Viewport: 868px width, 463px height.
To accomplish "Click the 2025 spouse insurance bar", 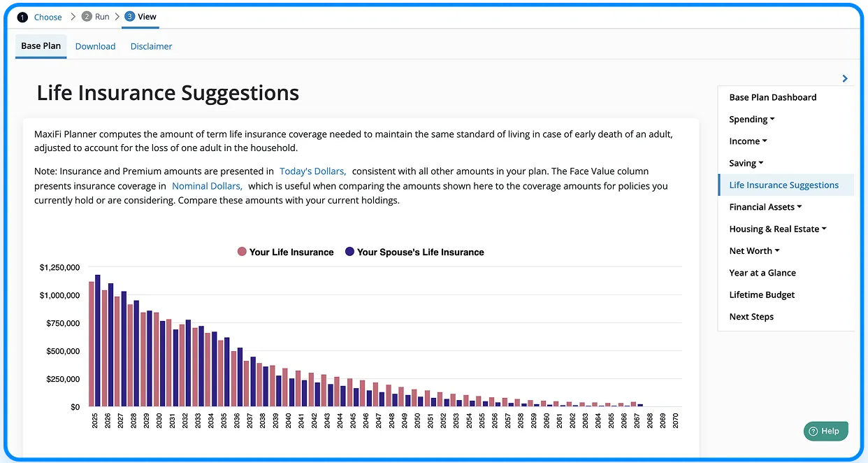I will 98,341.
